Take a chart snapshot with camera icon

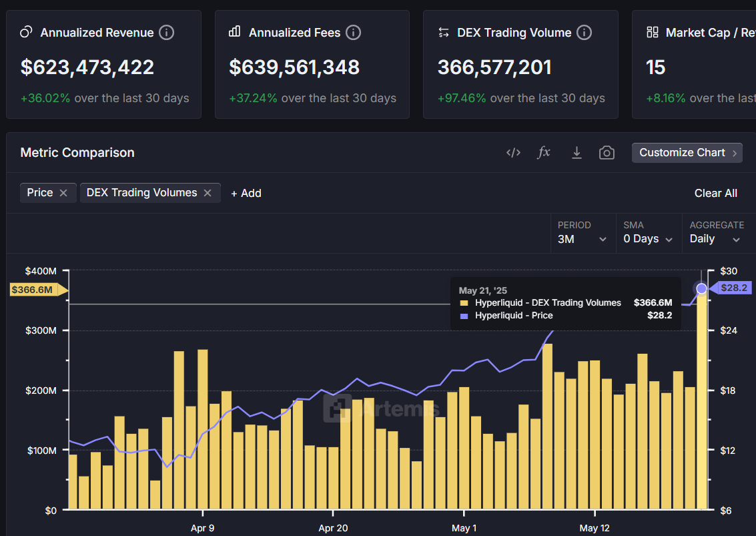607,153
